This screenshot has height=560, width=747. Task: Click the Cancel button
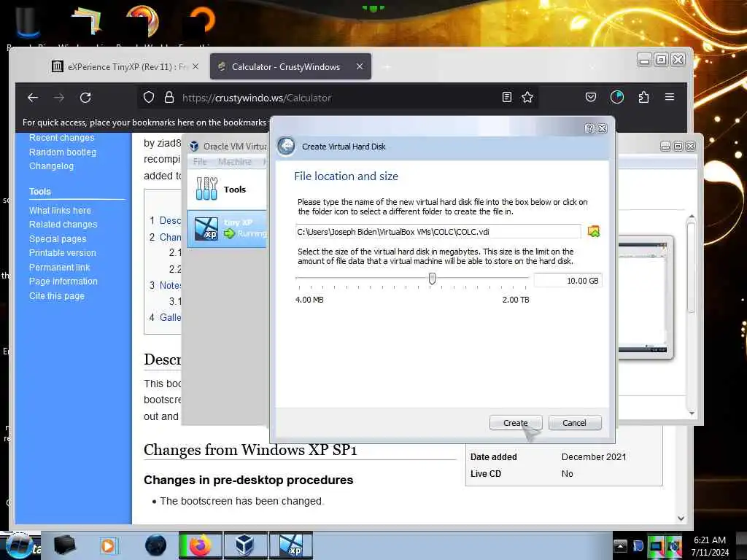pos(575,423)
